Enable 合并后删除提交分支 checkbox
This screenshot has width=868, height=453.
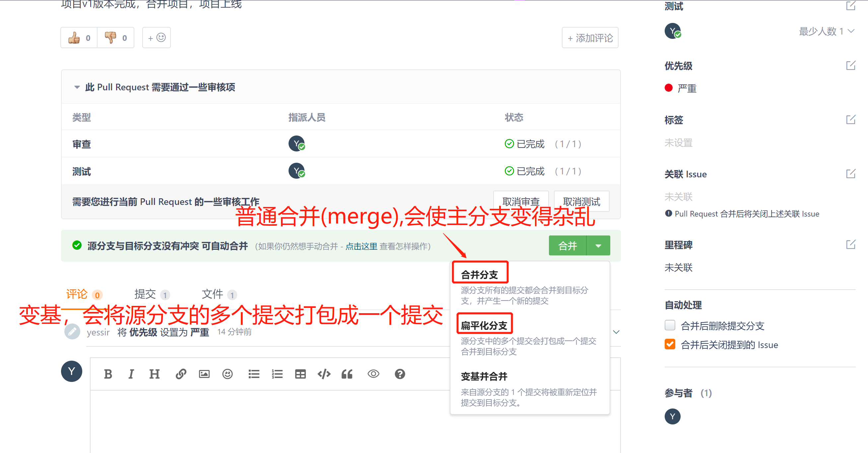click(670, 325)
